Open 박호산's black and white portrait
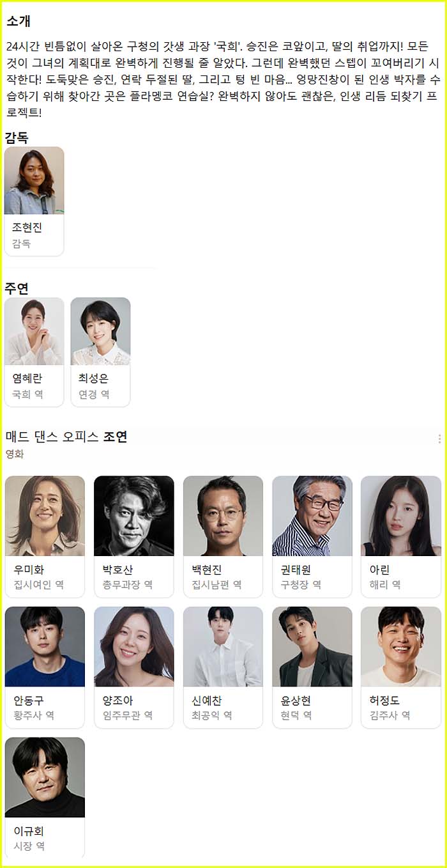Viewport: 447px width, 868px height. 134,516
